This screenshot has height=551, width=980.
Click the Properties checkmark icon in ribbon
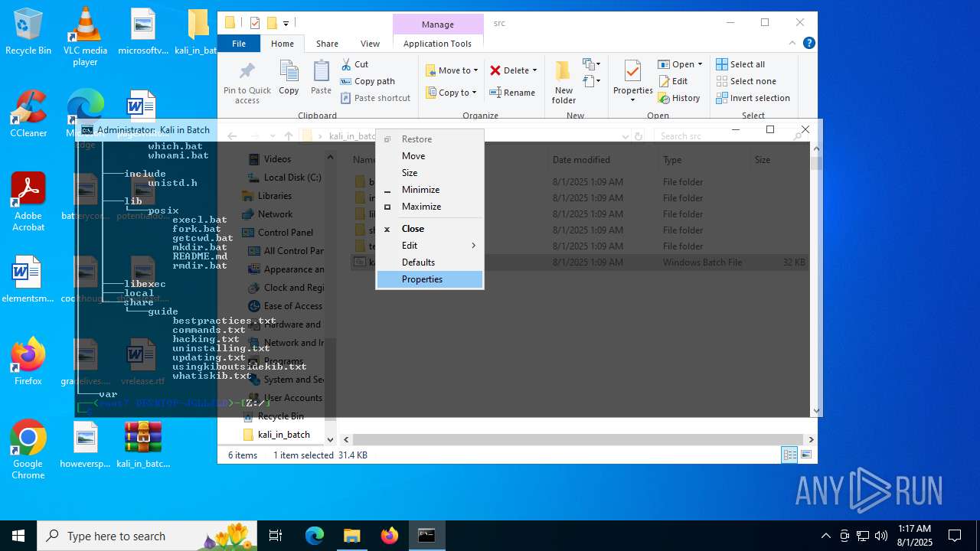pyautogui.click(x=632, y=71)
